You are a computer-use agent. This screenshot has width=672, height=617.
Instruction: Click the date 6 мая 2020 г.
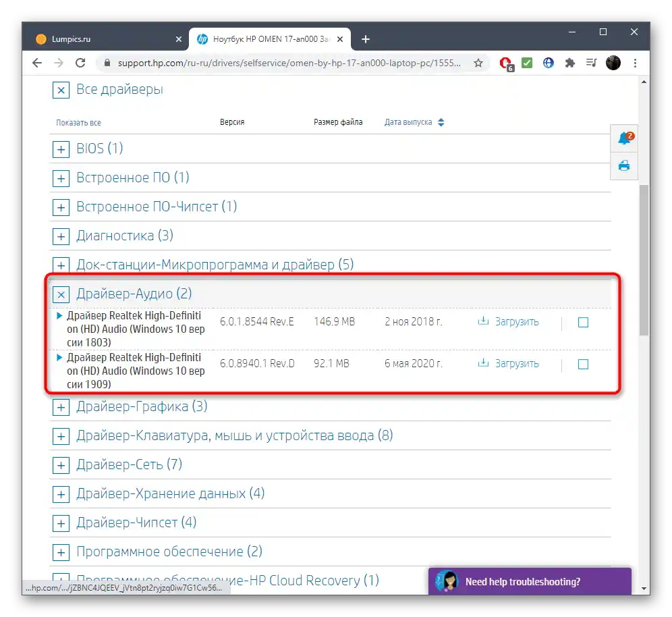pos(413,364)
